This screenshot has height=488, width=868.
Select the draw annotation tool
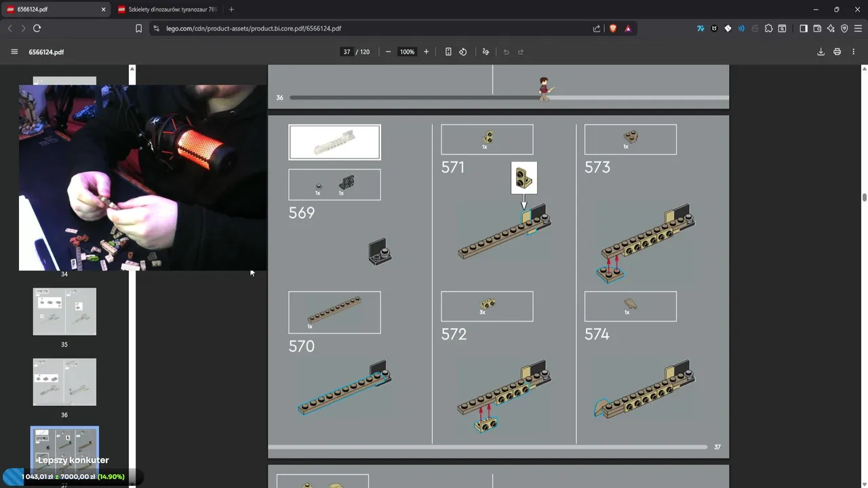tap(486, 52)
